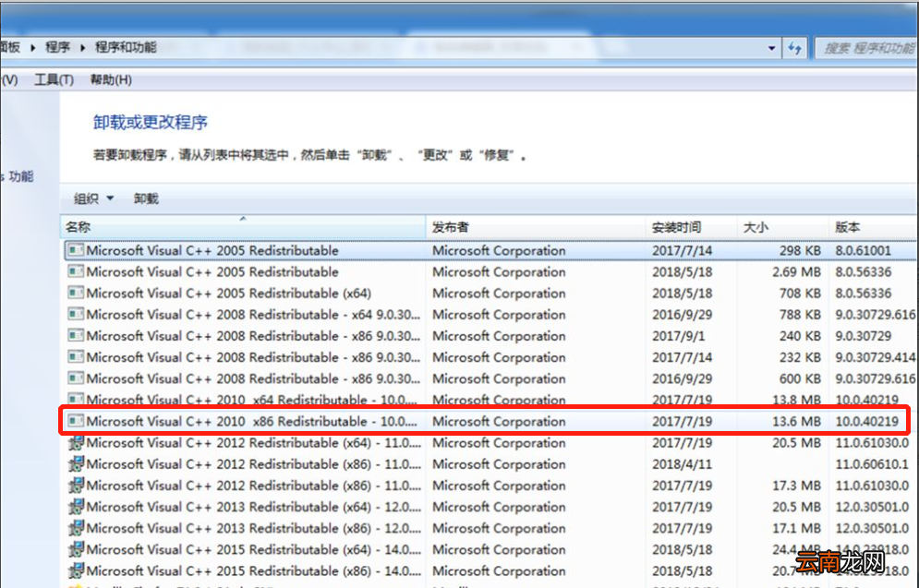Screen dimensions: 919x588
Task: Click size cell 17.3 MB
Action: (x=796, y=486)
